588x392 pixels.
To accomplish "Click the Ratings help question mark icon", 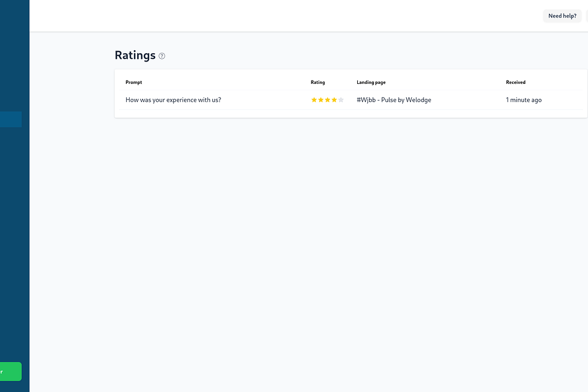I will (161, 56).
